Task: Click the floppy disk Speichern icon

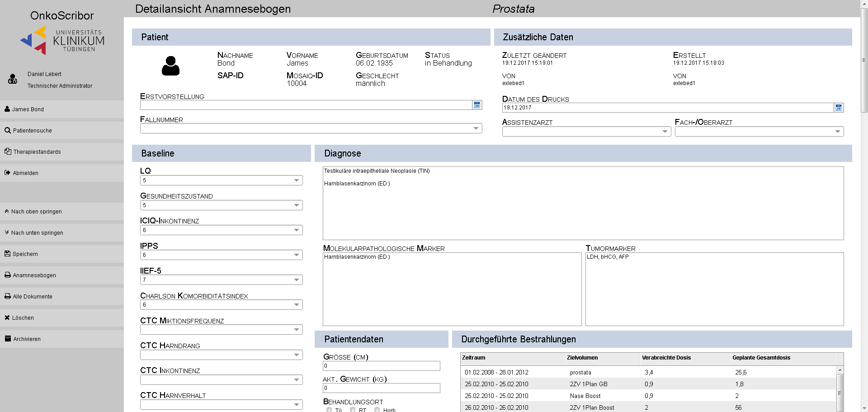Action: tap(7, 254)
